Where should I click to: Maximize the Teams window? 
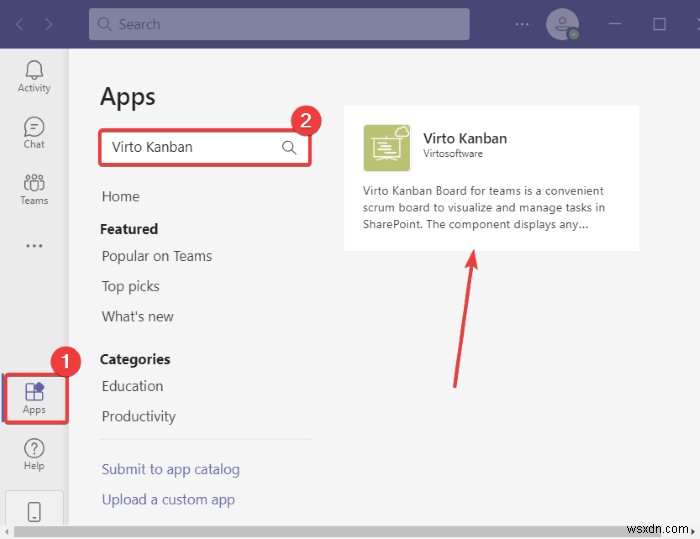[x=659, y=24]
